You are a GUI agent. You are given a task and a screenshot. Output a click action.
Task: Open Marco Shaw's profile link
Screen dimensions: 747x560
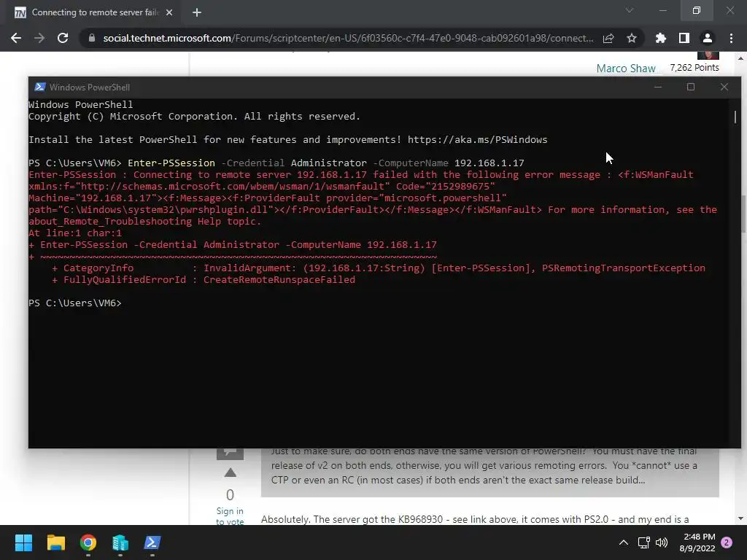pyautogui.click(x=626, y=69)
